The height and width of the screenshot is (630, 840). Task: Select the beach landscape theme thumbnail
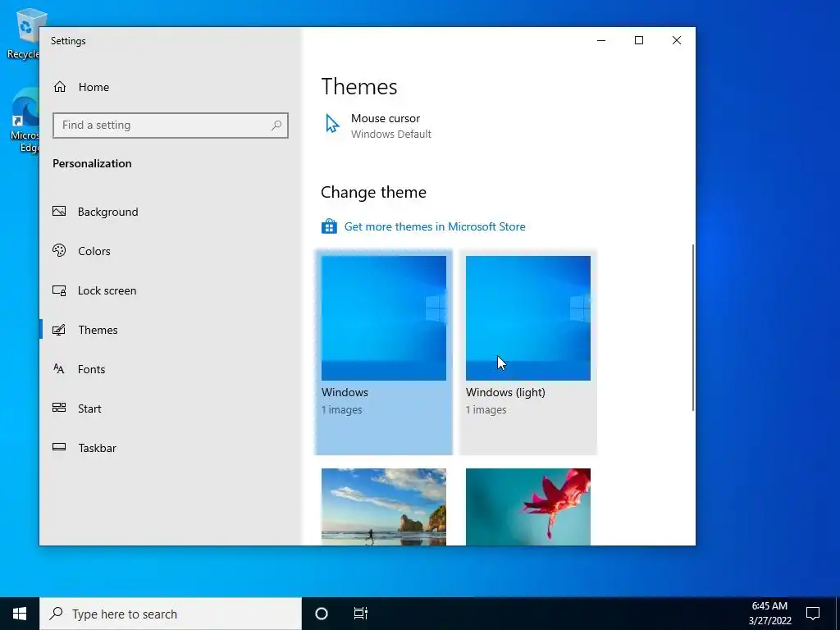coord(384,507)
